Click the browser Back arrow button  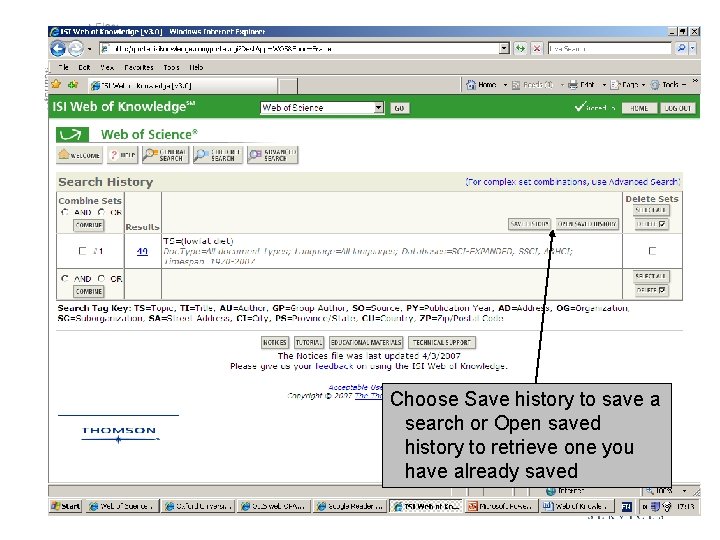(x=58, y=48)
